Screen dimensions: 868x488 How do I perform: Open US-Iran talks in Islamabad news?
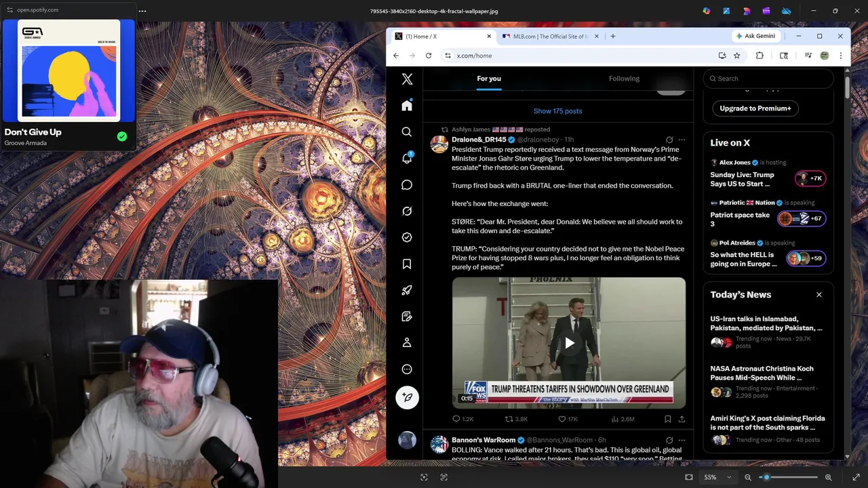[x=768, y=332]
